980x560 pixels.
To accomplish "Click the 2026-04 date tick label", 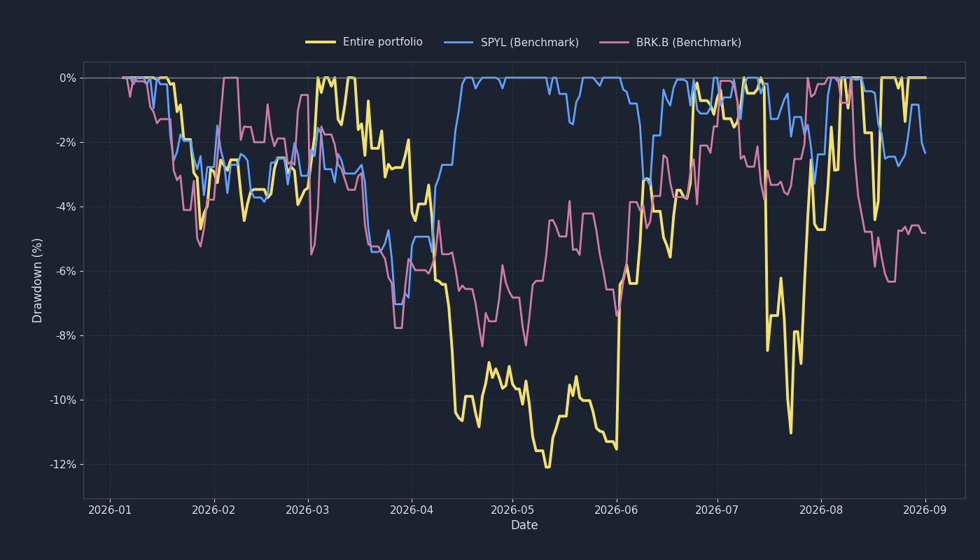I will pos(412,510).
